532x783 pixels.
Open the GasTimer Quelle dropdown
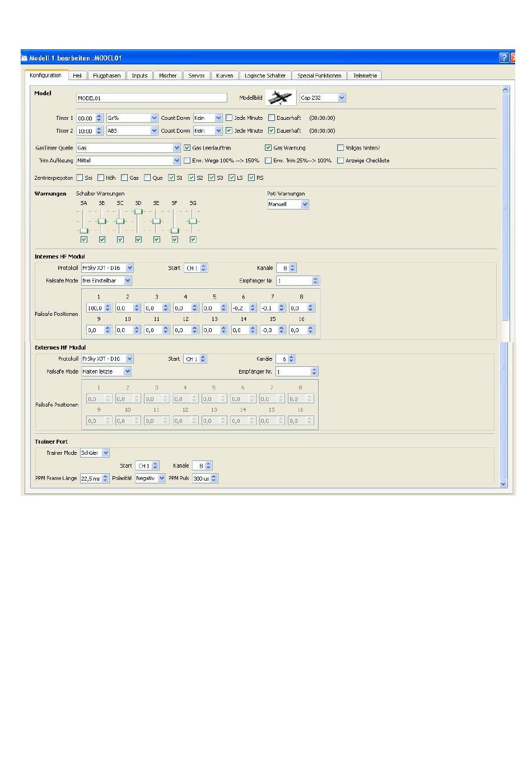128,148
